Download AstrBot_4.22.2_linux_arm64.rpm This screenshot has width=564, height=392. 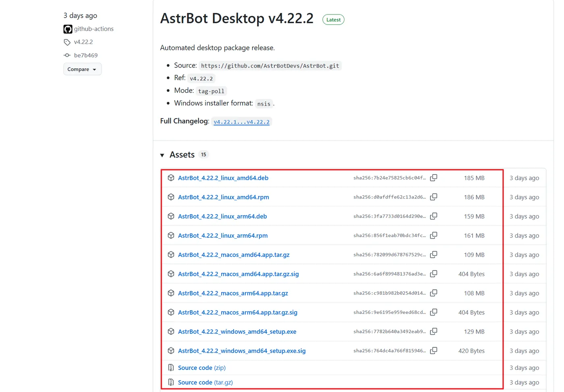[x=223, y=235]
